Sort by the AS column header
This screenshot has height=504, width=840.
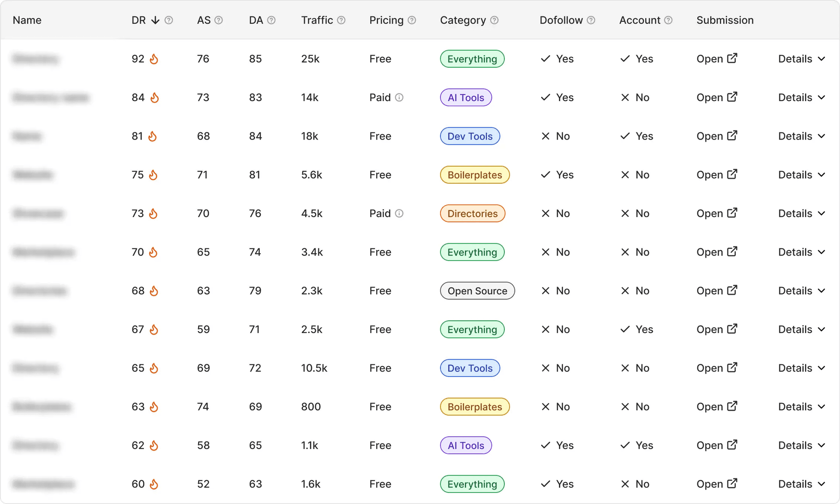pos(204,20)
